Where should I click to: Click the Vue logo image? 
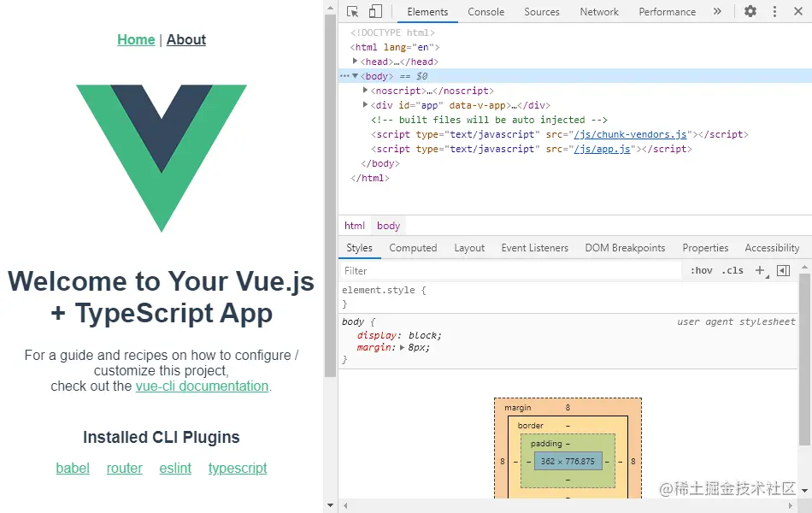pos(162,158)
